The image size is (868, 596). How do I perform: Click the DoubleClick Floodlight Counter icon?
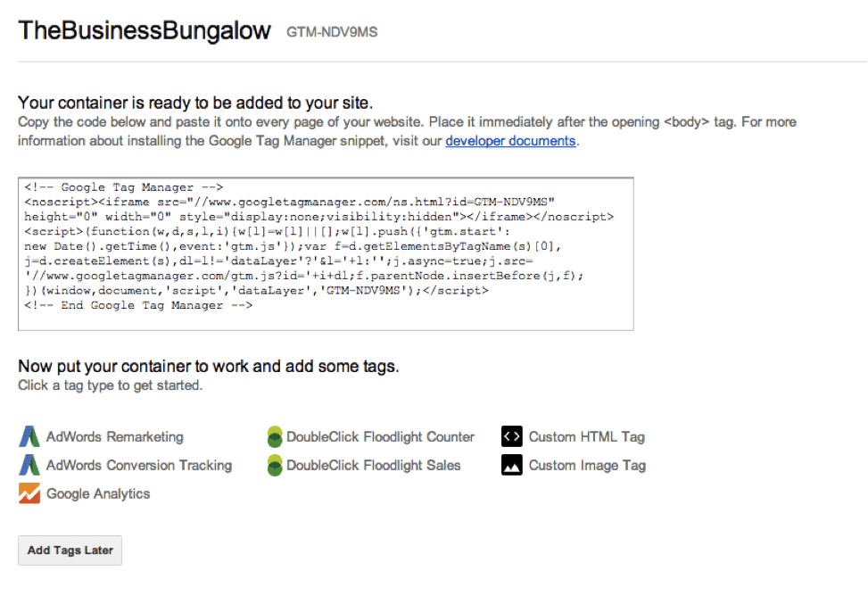tap(275, 436)
